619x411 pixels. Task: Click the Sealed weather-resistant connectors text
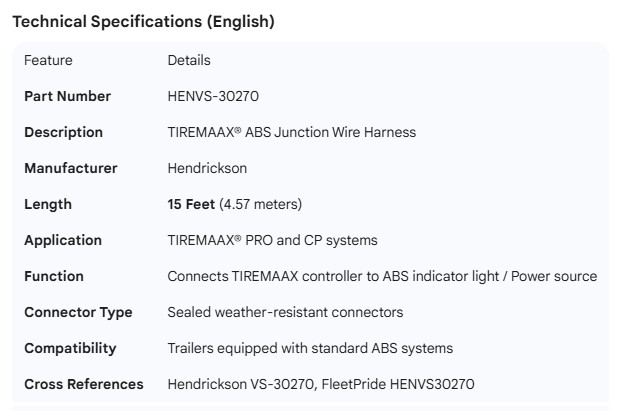[285, 312]
